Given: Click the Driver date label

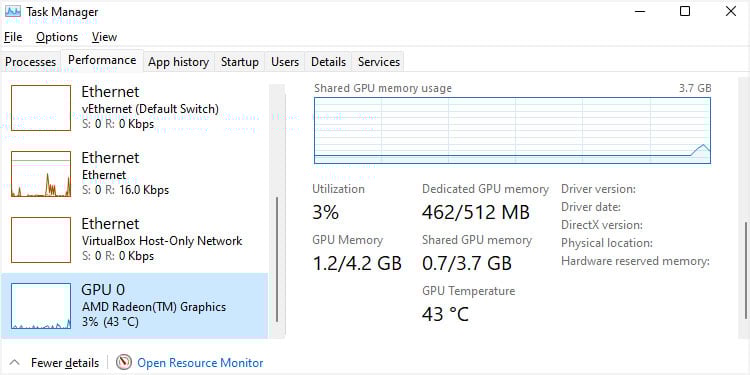Looking at the screenshot, I should (591, 207).
